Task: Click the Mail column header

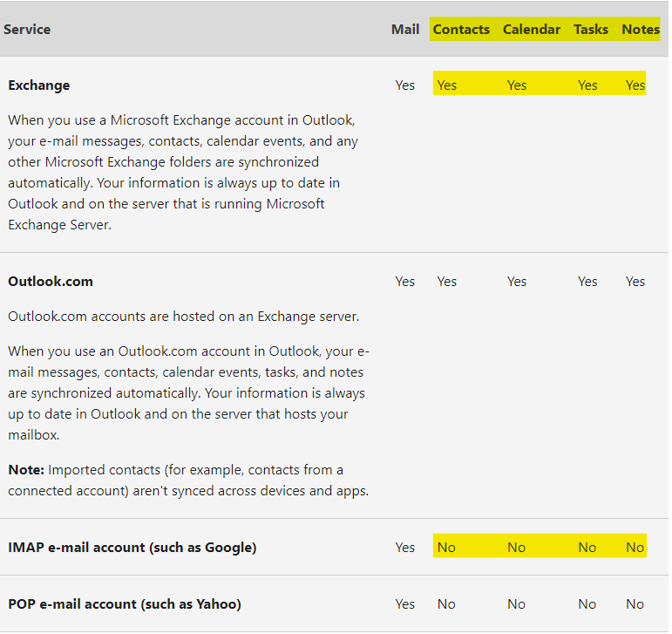Action: (x=405, y=29)
